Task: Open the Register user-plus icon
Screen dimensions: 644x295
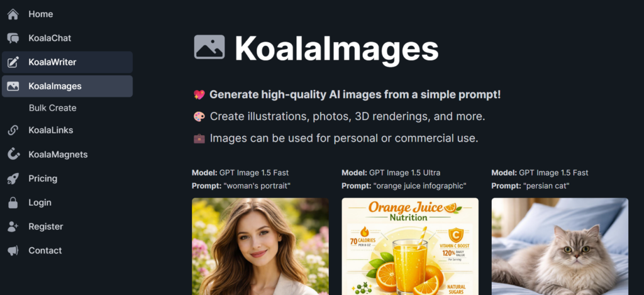Action: (x=13, y=226)
